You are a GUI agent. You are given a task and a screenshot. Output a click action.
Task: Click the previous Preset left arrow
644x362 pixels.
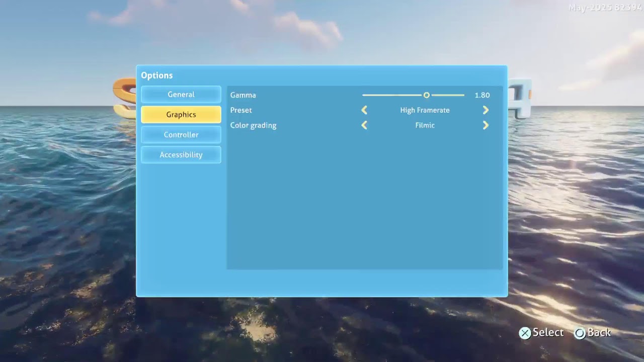click(364, 110)
